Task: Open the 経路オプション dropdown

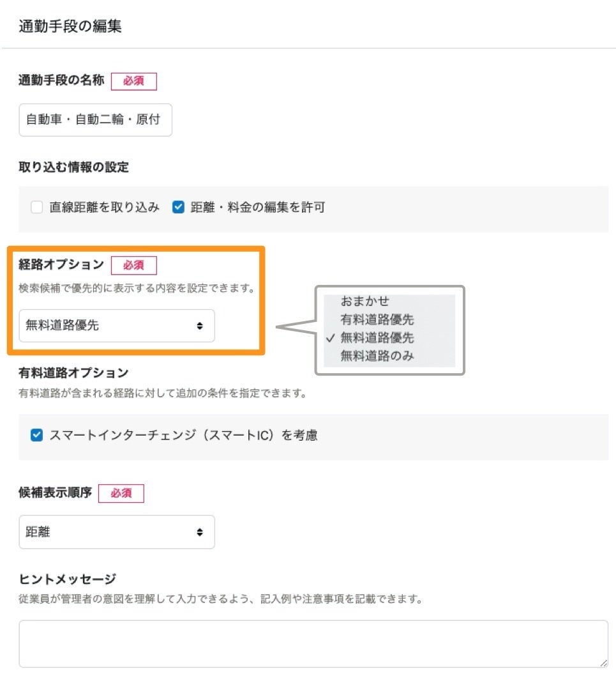Action: click(x=117, y=326)
